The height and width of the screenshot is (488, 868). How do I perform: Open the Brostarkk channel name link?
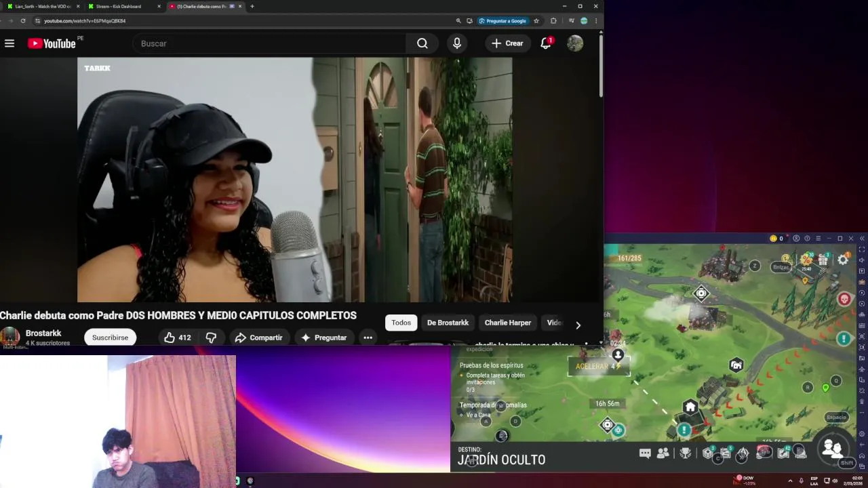43,333
